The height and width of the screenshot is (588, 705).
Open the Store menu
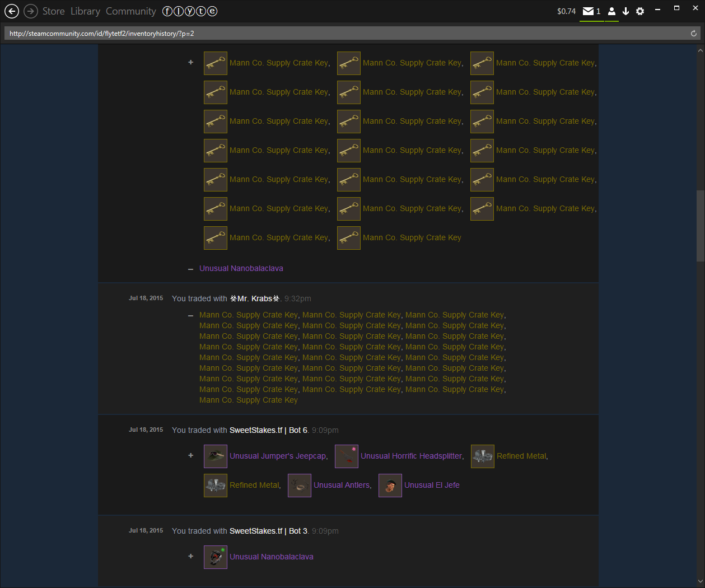(53, 11)
